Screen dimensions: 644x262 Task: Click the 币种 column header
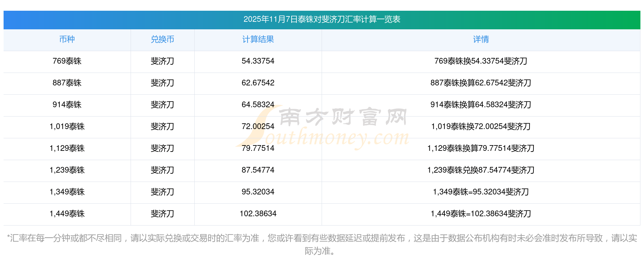[67, 39]
